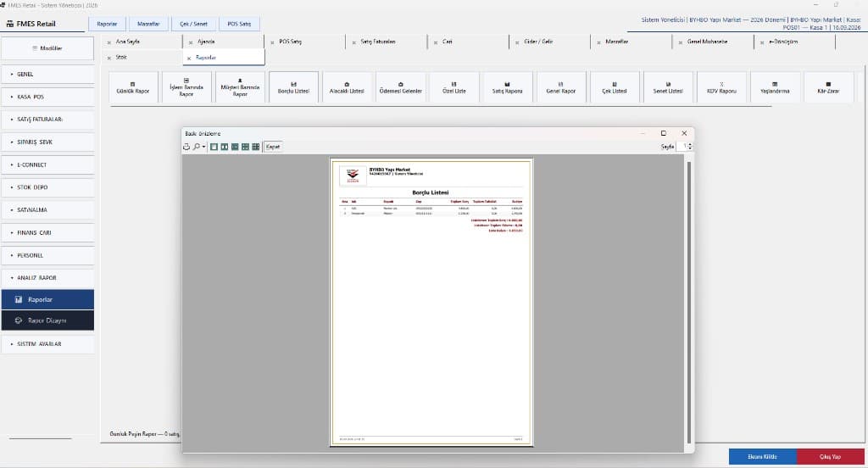Screen dimensions: 868x468
Task: Switch to the e-Dönüşüm tab
Action: (795, 42)
